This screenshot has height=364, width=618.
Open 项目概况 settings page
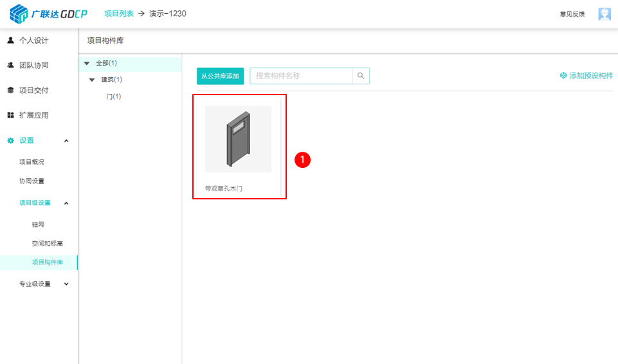click(32, 162)
